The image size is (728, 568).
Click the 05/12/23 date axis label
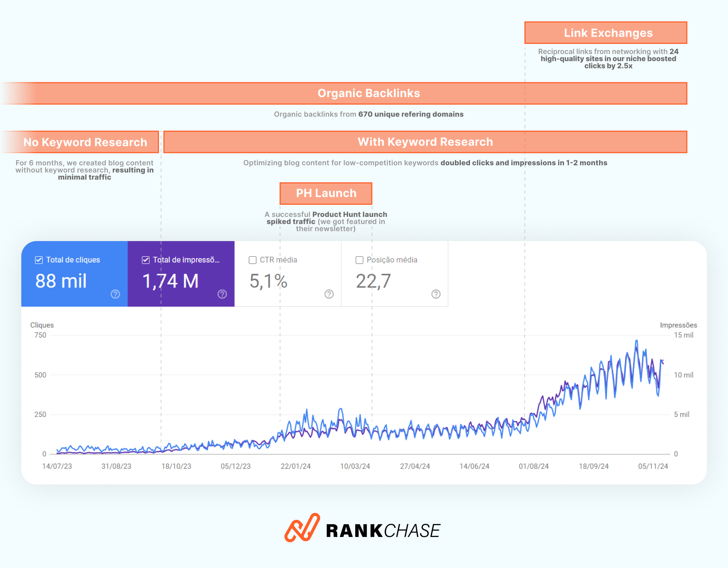236,466
